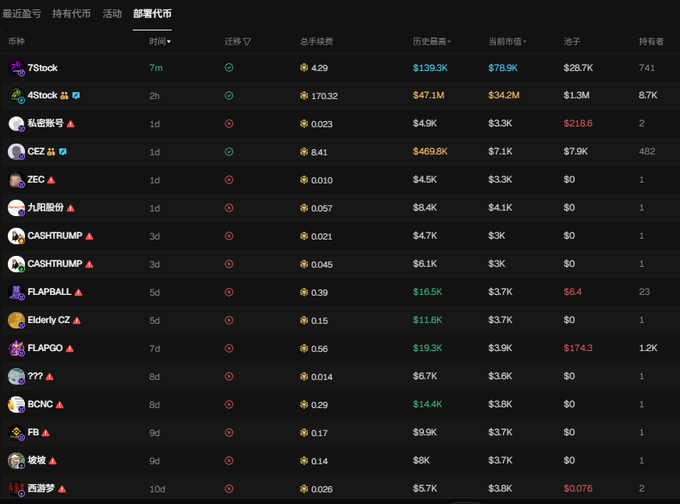Sort by 时间 column arrow
680x504 pixels.
tap(169, 42)
